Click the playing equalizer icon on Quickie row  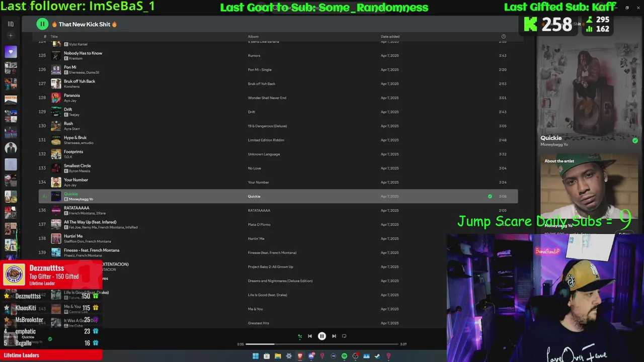pos(44,197)
